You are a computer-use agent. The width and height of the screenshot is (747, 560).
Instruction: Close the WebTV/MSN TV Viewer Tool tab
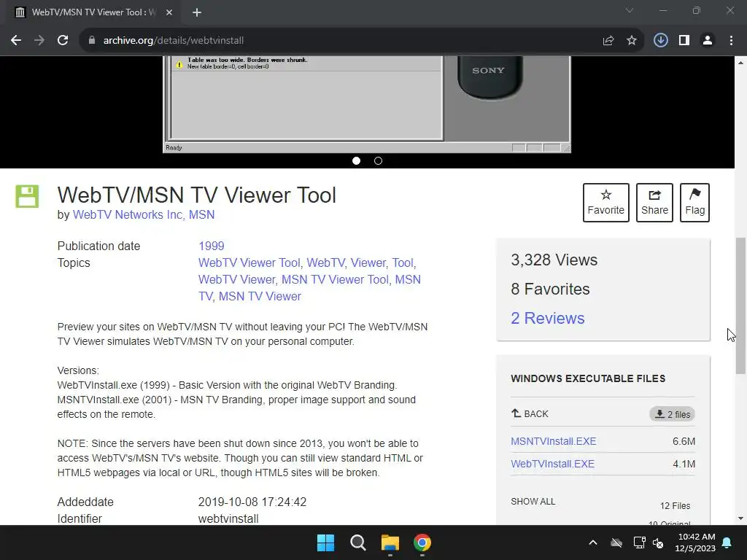[169, 12]
